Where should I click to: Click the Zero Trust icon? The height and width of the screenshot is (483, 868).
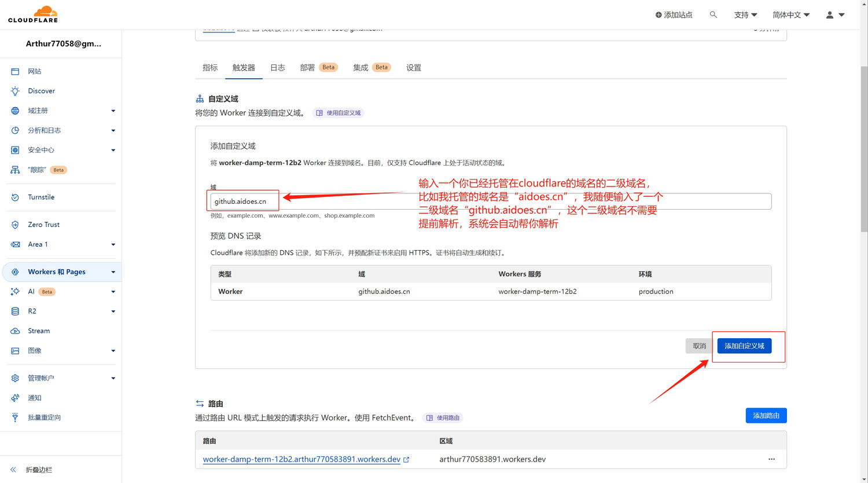click(15, 225)
